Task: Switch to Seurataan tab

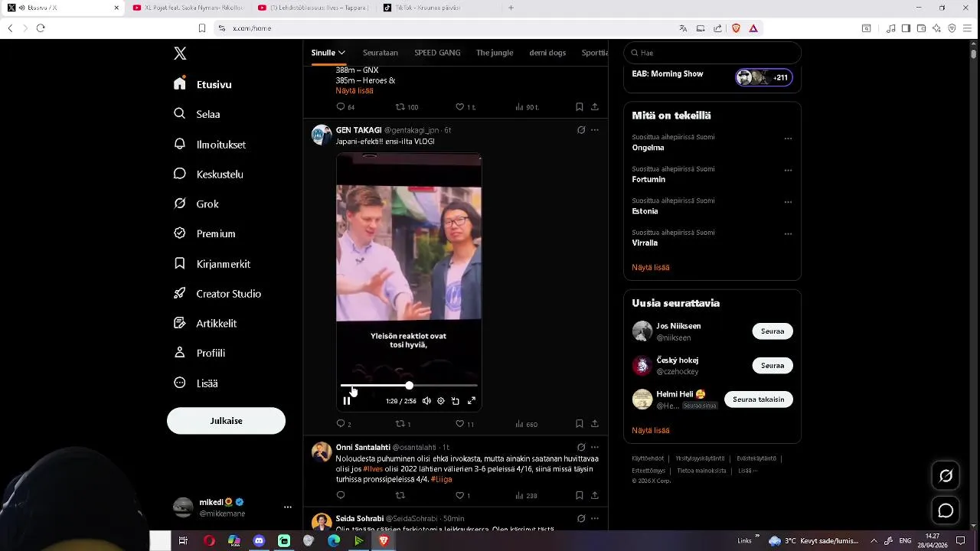Action: [x=381, y=53]
